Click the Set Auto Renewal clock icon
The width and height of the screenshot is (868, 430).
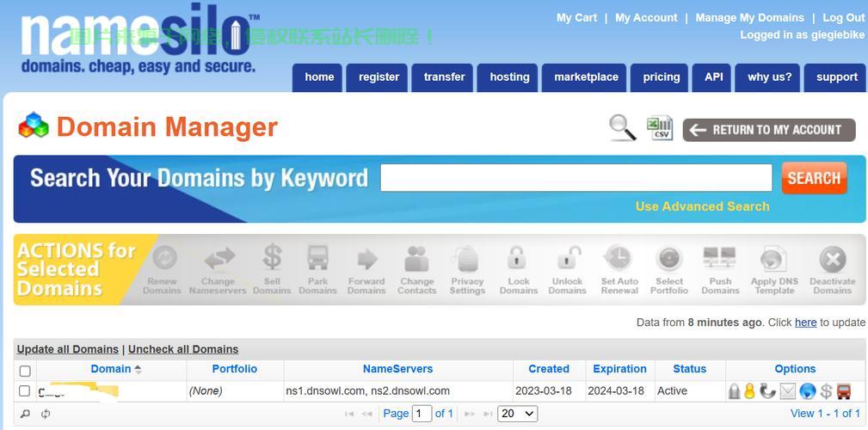(618, 258)
